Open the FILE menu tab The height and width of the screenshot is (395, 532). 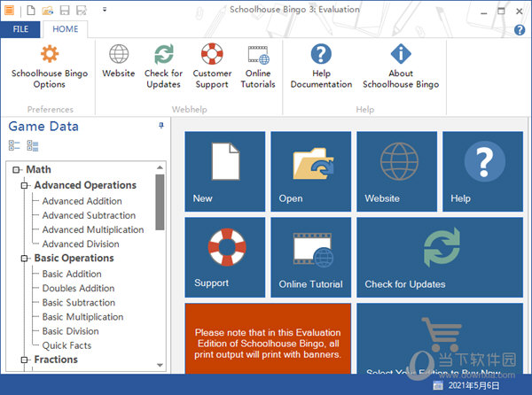20,29
